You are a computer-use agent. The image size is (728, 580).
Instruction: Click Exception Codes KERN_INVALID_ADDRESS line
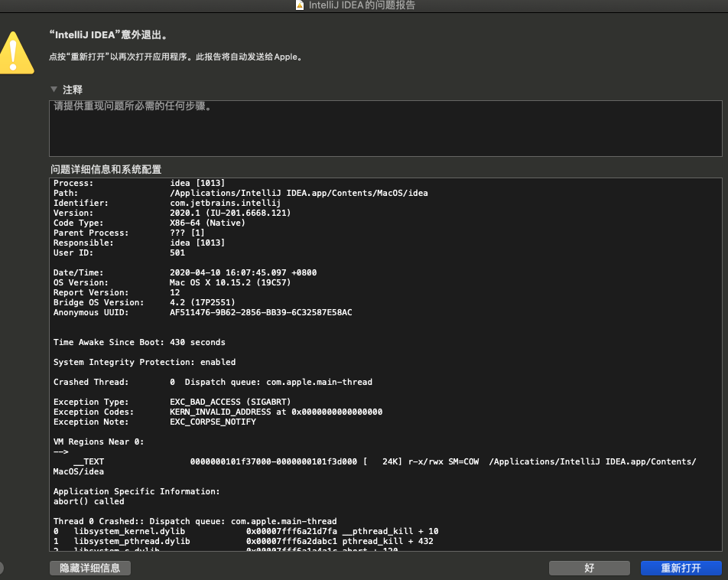[x=218, y=412]
